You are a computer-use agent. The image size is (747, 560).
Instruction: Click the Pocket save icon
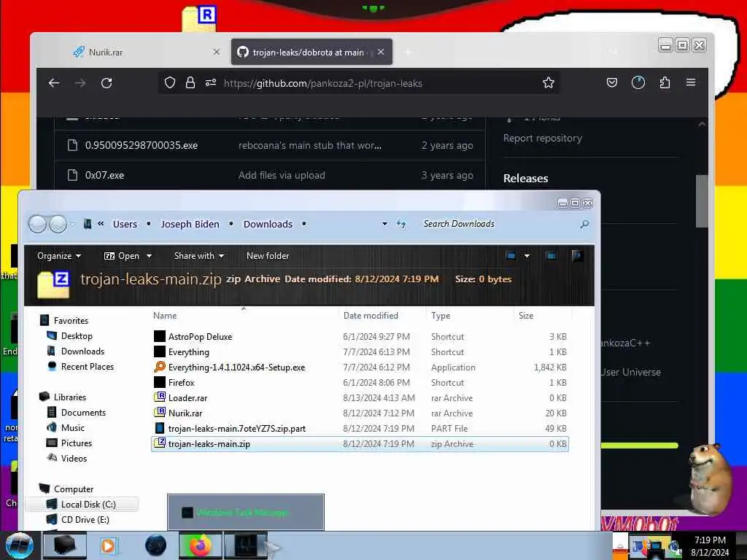[612, 83]
